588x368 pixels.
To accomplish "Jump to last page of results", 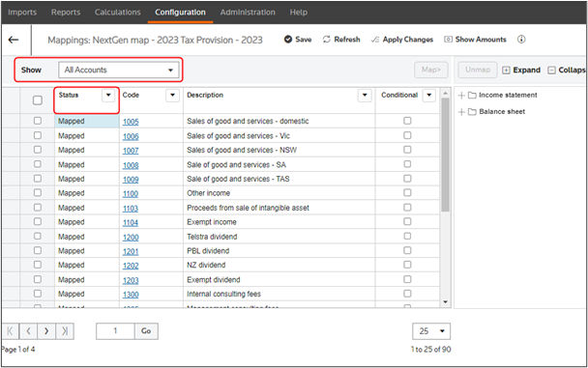I will click(x=65, y=331).
